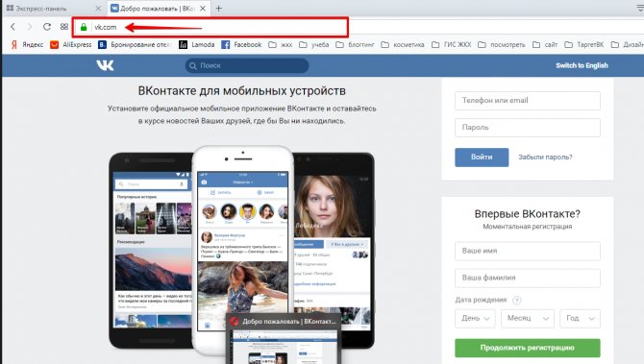Image resolution: width=644 pixels, height=364 pixels.
Task: Click the Поиск search field
Action: pyautogui.click(x=247, y=65)
